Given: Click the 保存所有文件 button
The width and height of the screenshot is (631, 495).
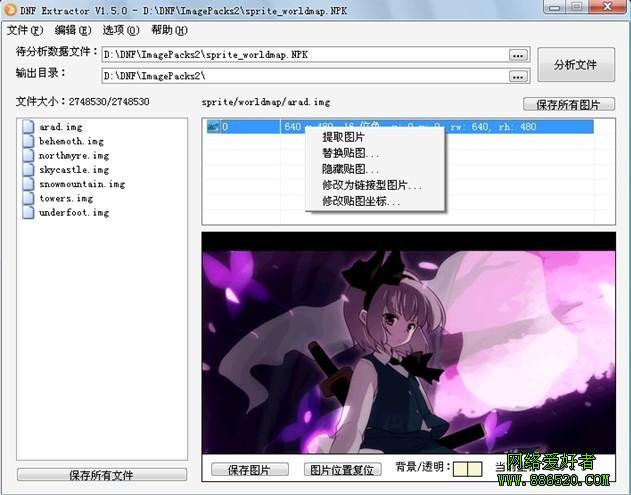Looking at the screenshot, I should (x=102, y=475).
